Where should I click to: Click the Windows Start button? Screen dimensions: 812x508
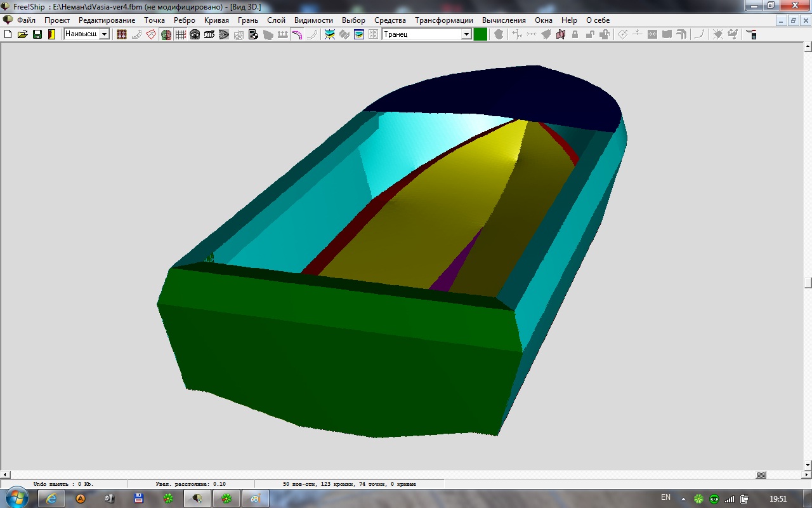(x=16, y=498)
